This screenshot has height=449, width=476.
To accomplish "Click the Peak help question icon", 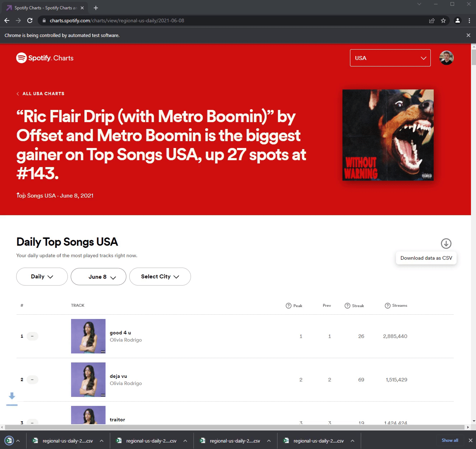I will click(288, 306).
